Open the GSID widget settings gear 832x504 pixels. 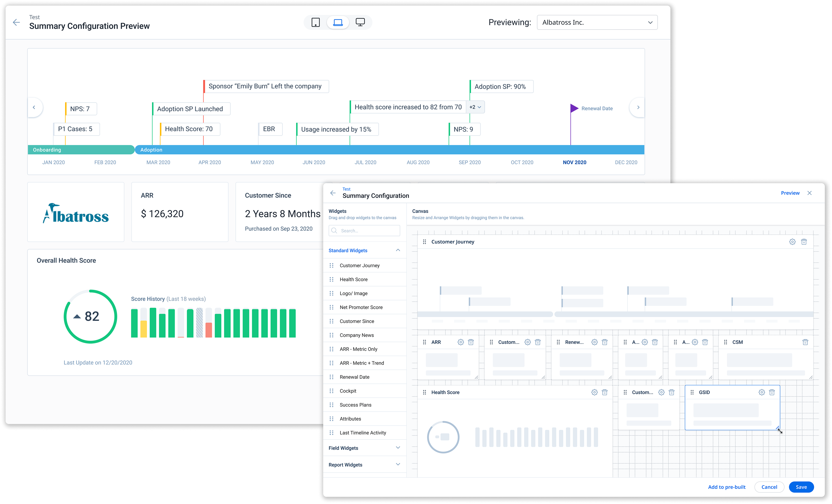pyautogui.click(x=761, y=392)
